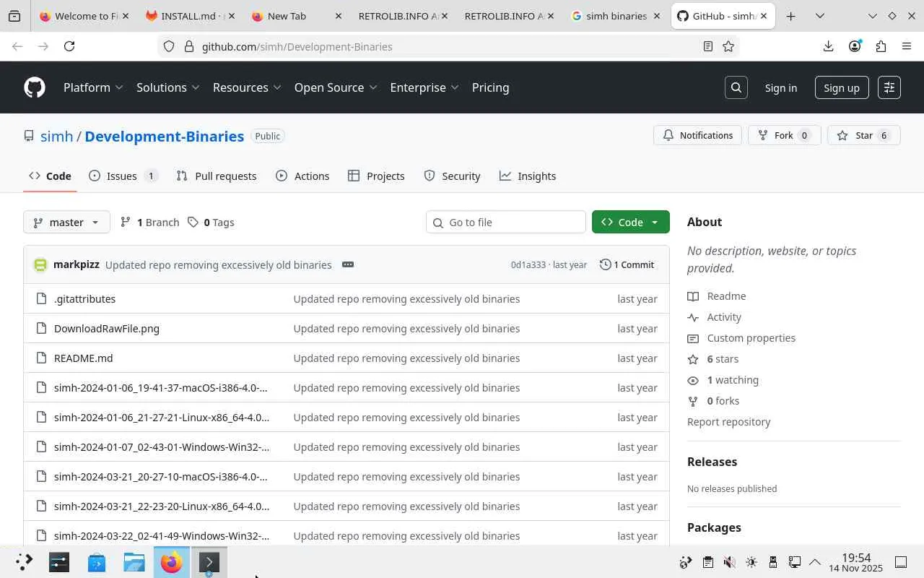Switch to the Issues tab
The width and height of the screenshot is (924, 578).
point(123,176)
